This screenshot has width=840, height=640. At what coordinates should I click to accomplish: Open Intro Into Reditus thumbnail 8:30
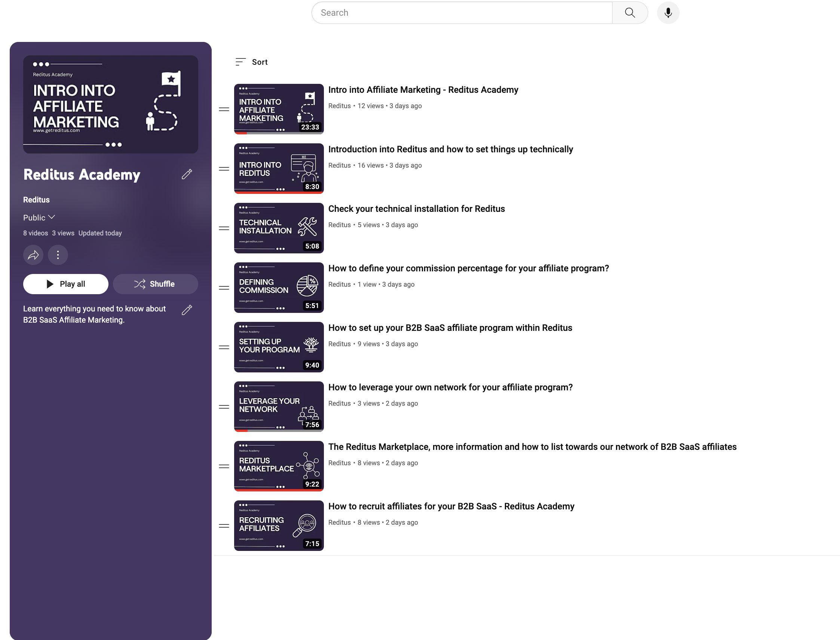[279, 168]
